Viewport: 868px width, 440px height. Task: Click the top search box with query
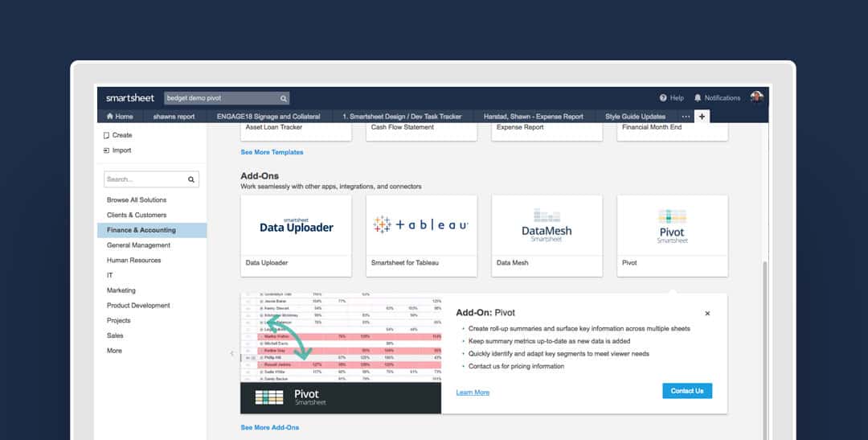tap(227, 98)
